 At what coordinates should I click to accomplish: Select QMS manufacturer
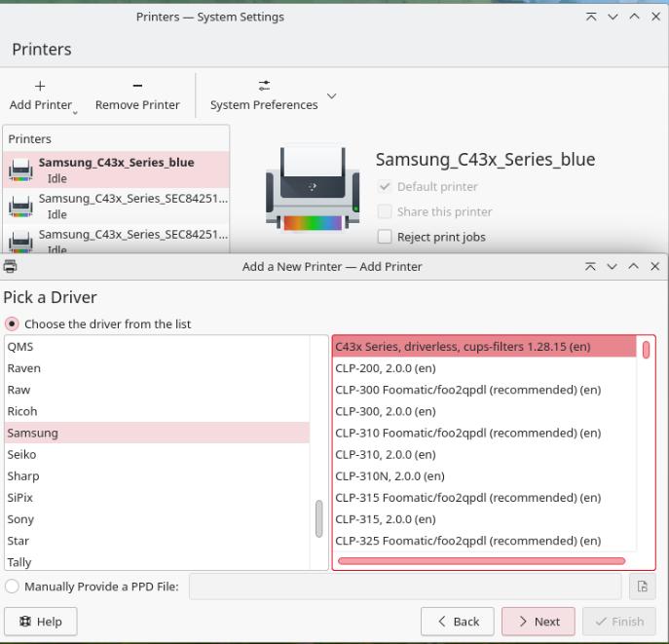[157, 347]
